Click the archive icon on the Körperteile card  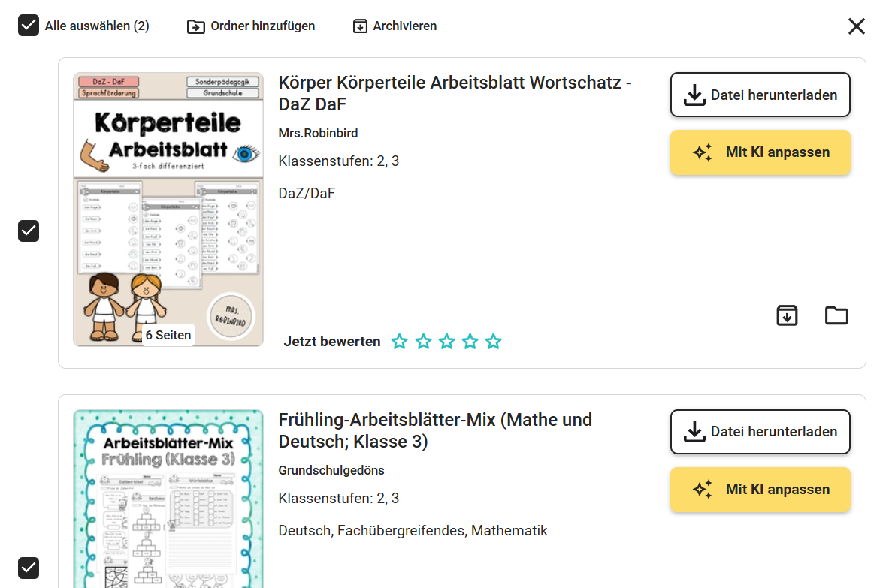point(787,315)
